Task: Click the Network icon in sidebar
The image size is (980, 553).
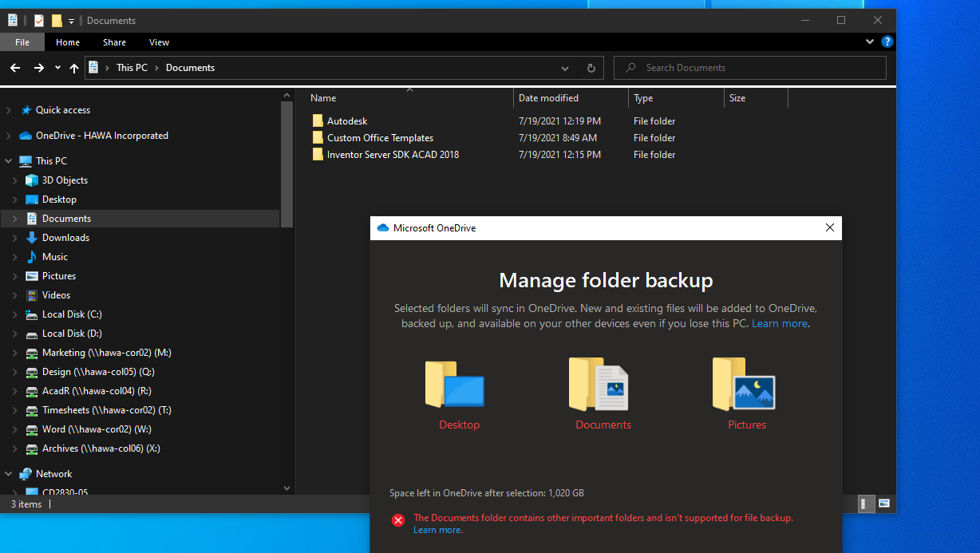Action: click(x=26, y=474)
